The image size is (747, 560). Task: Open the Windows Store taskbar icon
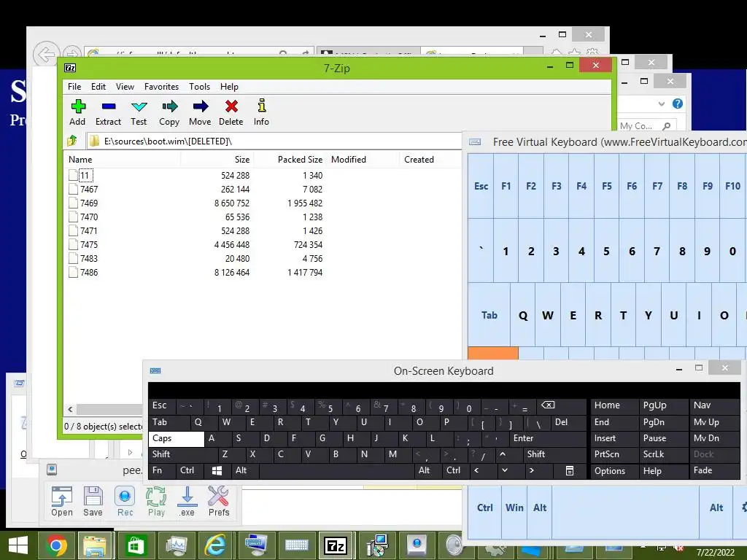pos(135,545)
